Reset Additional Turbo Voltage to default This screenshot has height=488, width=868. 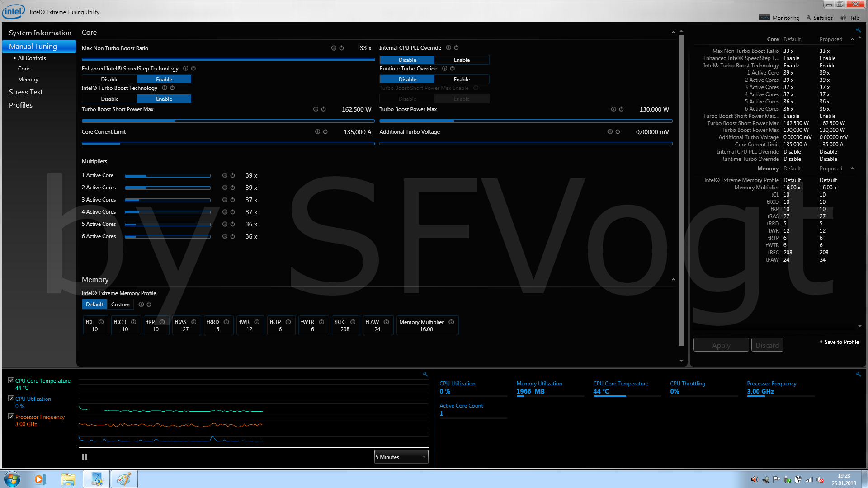click(x=618, y=132)
